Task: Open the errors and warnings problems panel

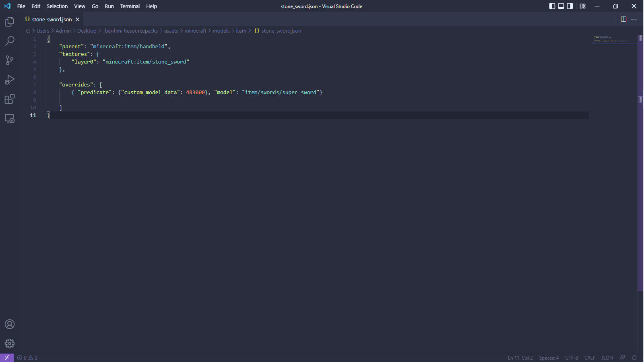Action: (27, 358)
